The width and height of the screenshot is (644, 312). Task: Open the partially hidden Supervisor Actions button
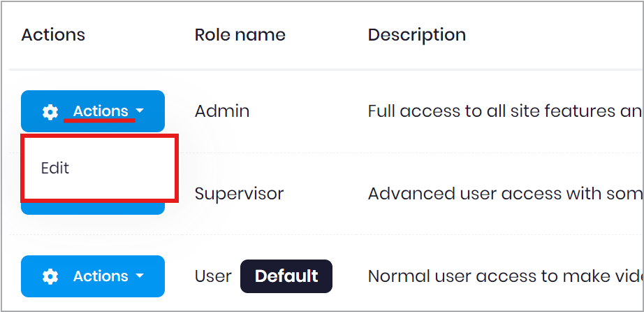coord(93,208)
